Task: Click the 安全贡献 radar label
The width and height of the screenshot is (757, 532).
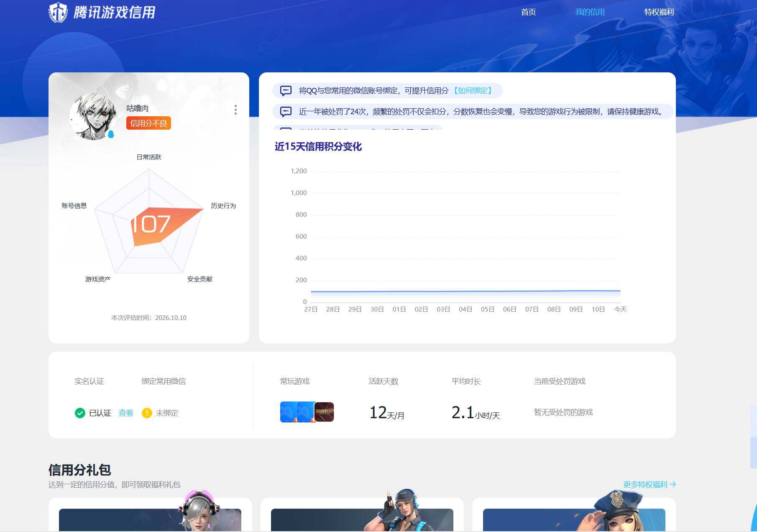Action: point(199,279)
